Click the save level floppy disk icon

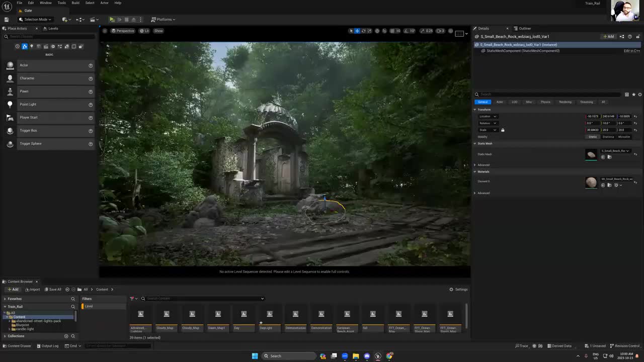click(7, 20)
